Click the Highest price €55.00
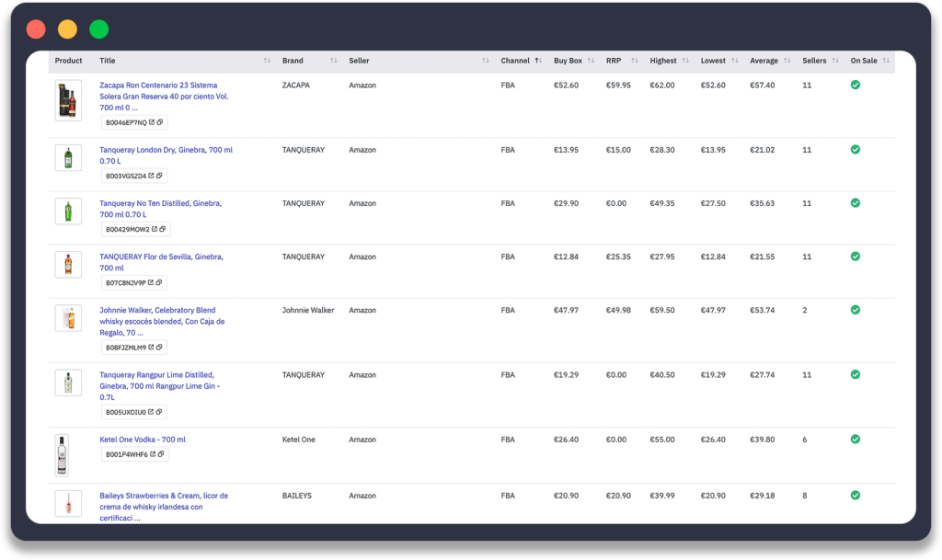Image resolution: width=942 pixels, height=560 pixels. tap(662, 440)
